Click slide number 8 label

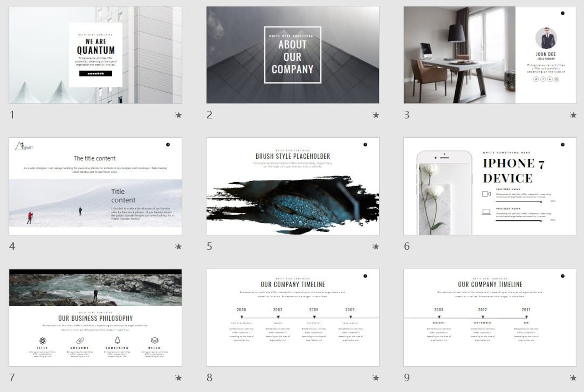coord(209,378)
